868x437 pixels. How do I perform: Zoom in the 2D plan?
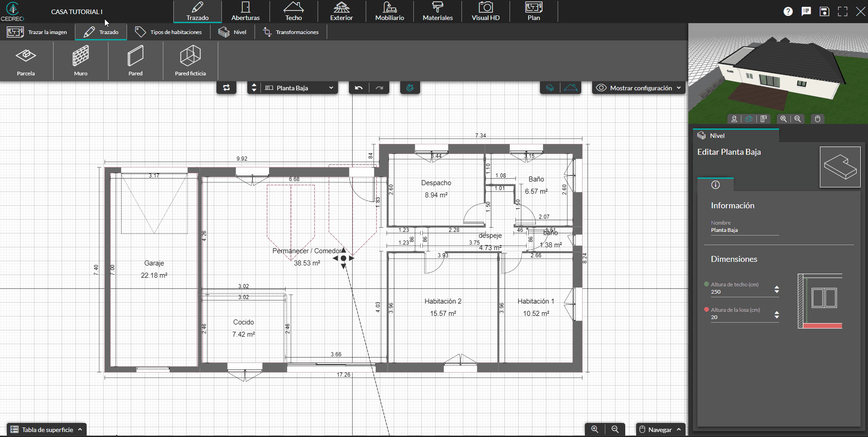click(595, 429)
